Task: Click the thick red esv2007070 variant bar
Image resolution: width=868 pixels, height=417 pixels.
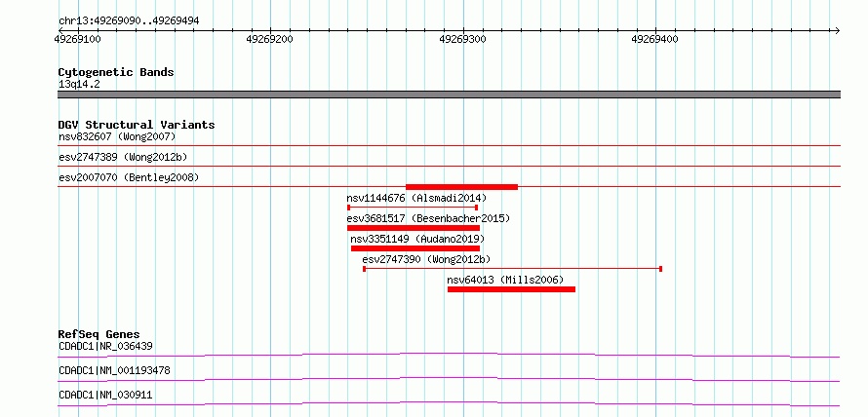Action: point(461,187)
